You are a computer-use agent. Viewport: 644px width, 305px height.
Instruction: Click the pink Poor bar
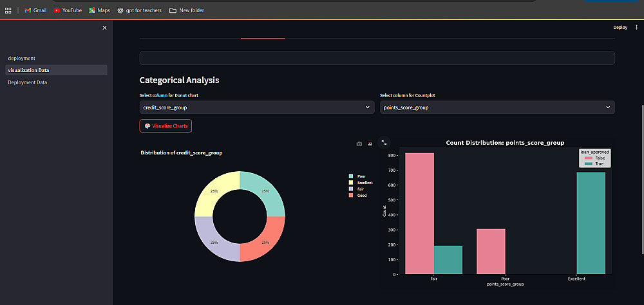tap(491, 251)
